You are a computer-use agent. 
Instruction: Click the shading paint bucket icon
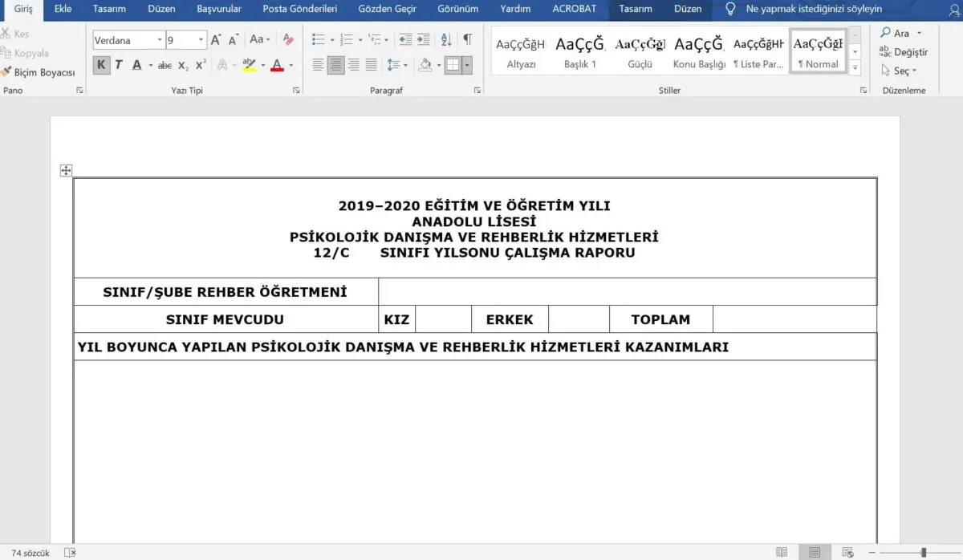click(425, 65)
